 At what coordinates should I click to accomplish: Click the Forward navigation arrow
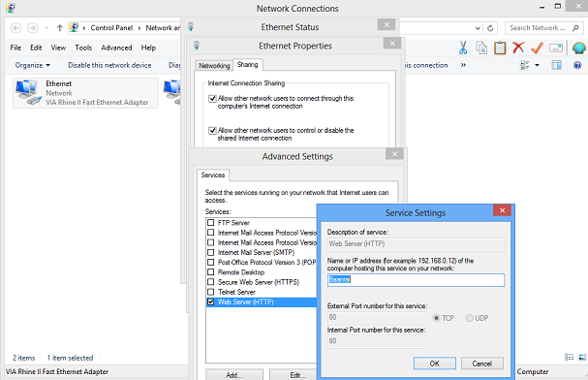click(33, 28)
